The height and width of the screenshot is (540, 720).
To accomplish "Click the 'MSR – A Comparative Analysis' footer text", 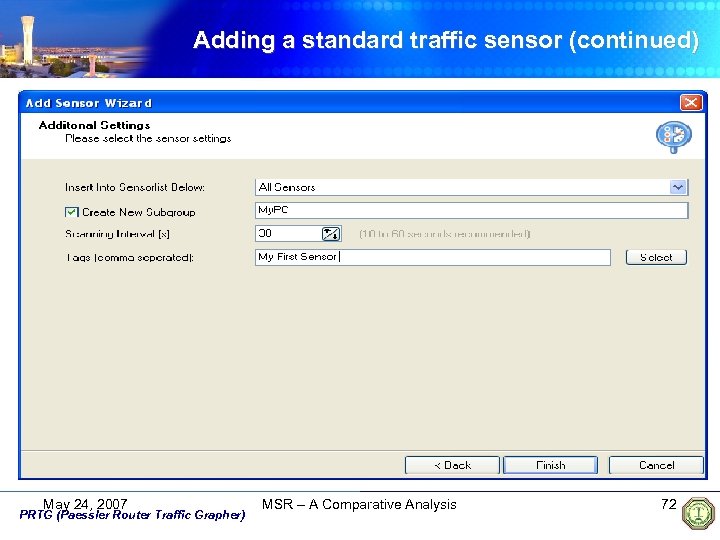I will pyautogui.click(x=359, y=504).
